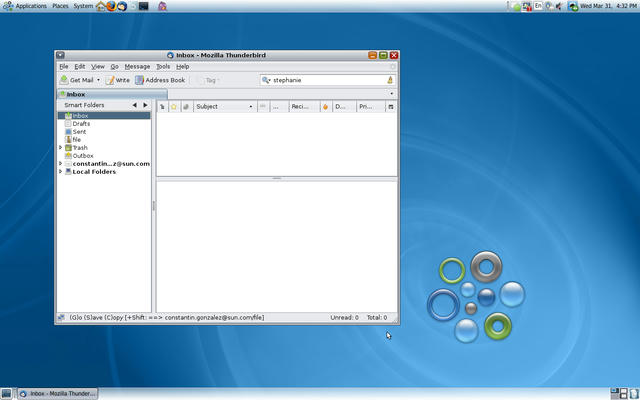Open the Message menu
640x400 pixels.
point(137,66)
